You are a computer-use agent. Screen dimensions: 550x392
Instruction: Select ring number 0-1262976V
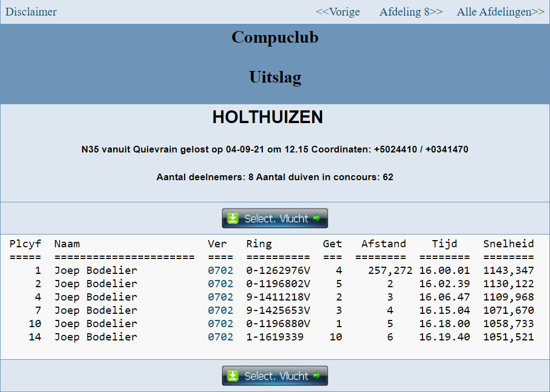point(278,271)
